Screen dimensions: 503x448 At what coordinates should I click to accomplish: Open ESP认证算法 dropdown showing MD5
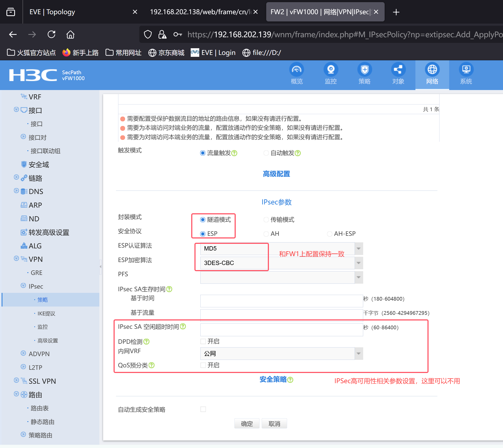[281, 249]
